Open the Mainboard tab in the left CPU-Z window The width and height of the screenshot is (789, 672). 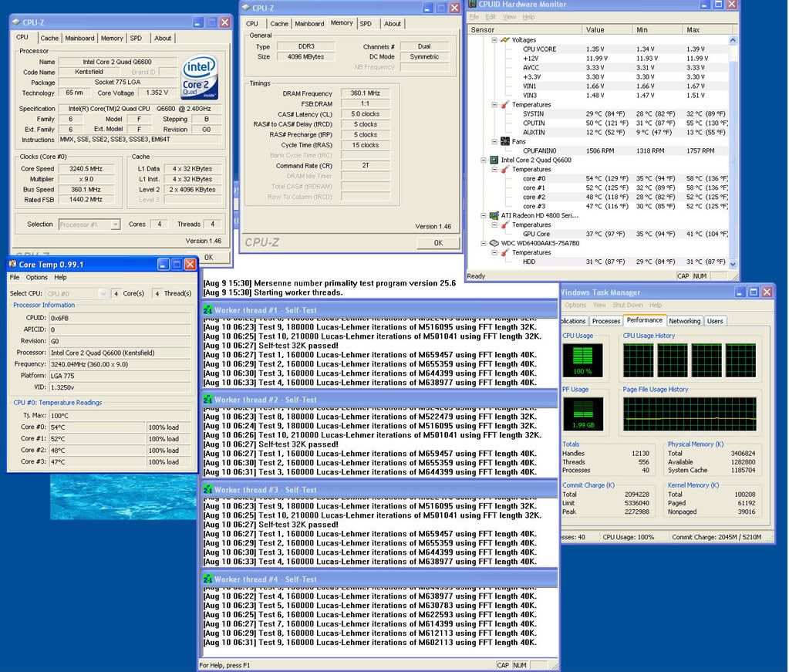point(79,39)
